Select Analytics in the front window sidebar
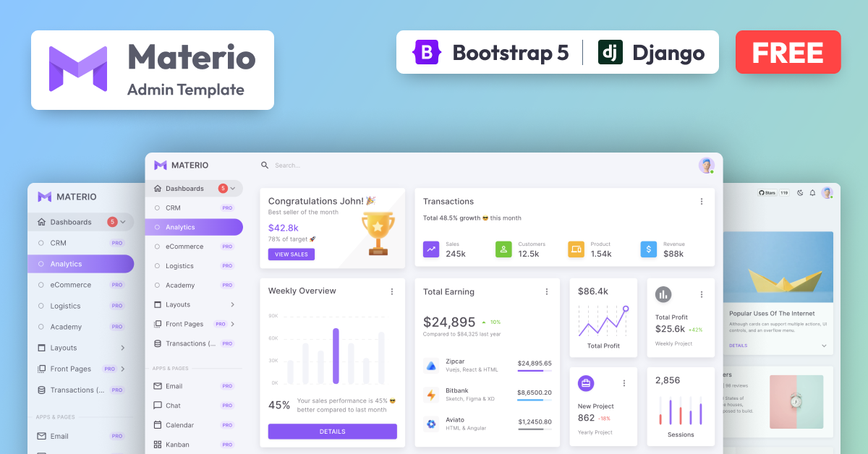868x454 pixels. [x=194, y=227]
